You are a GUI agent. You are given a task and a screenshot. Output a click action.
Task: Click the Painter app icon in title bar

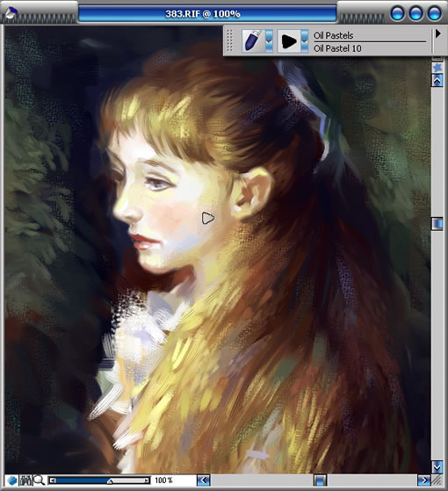(11, 13)
